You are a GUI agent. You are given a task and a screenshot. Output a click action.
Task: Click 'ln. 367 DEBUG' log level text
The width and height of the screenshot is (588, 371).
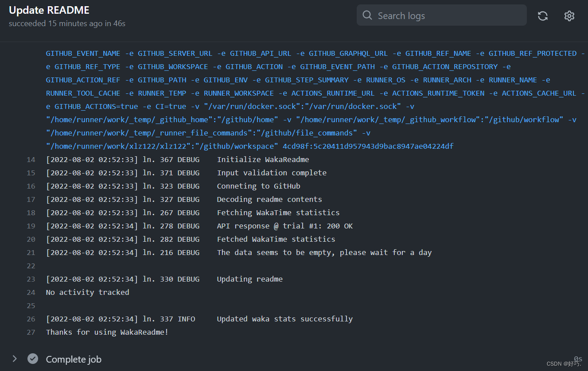[171, 159]
